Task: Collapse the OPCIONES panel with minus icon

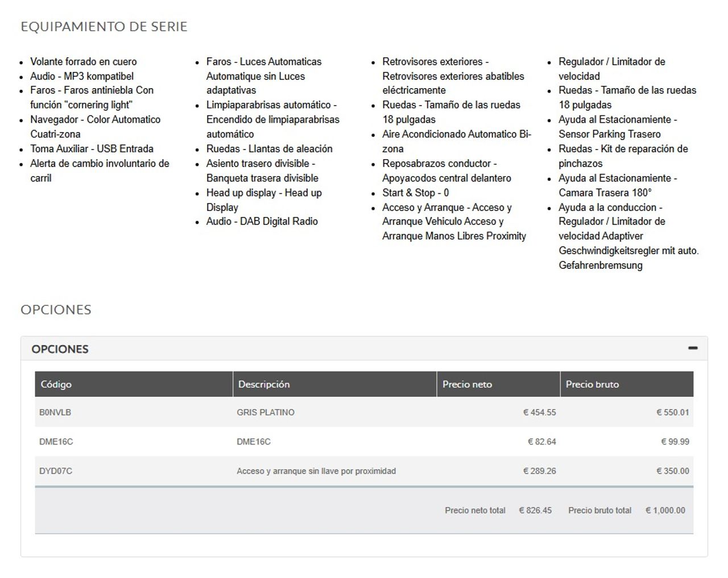Action: (692, 348)
